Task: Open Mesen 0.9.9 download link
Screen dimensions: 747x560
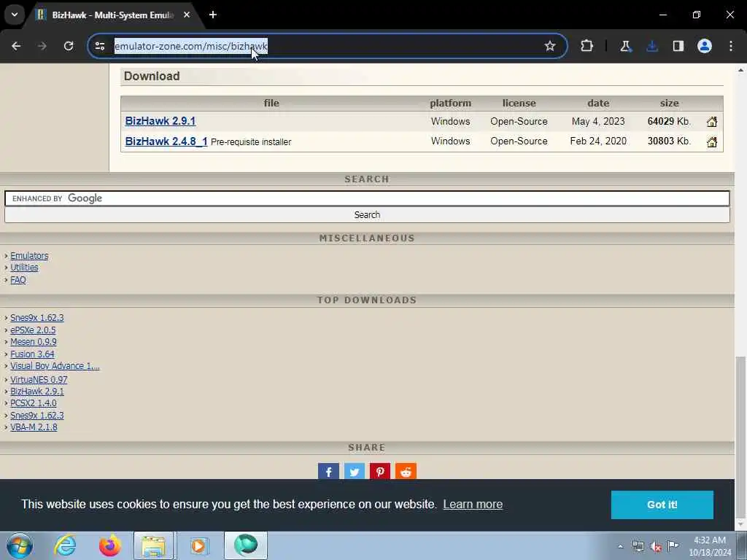Action: [34, 341]
